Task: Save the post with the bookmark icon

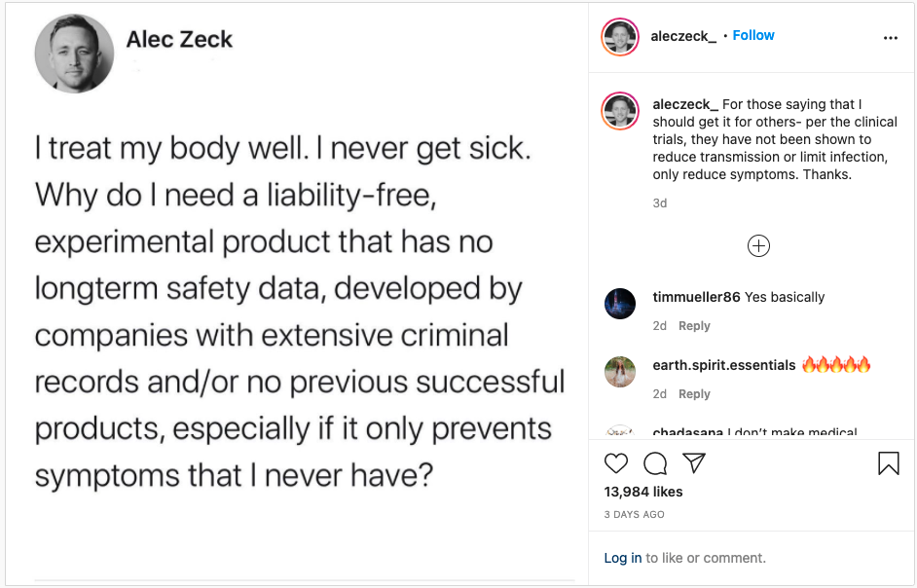Action: click(x=887, y=463)
